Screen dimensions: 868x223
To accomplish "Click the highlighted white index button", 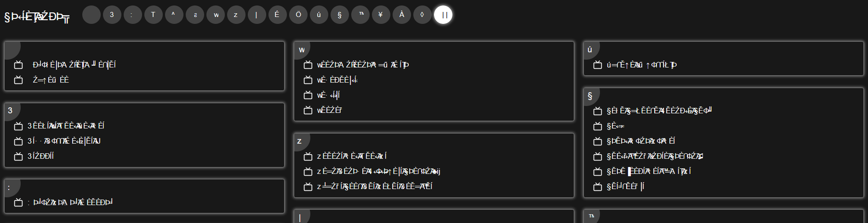I will 443,15.
